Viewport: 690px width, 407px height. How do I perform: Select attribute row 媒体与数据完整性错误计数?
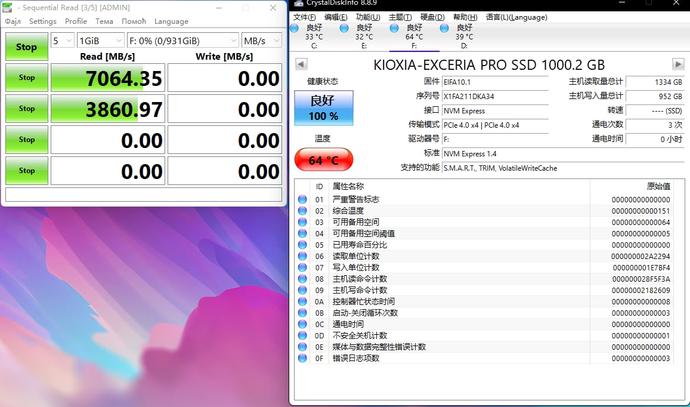(484, 347)
